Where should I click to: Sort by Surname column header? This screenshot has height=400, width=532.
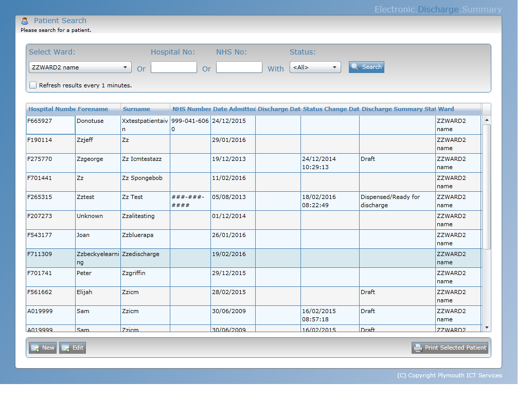(x=145, y=109)
